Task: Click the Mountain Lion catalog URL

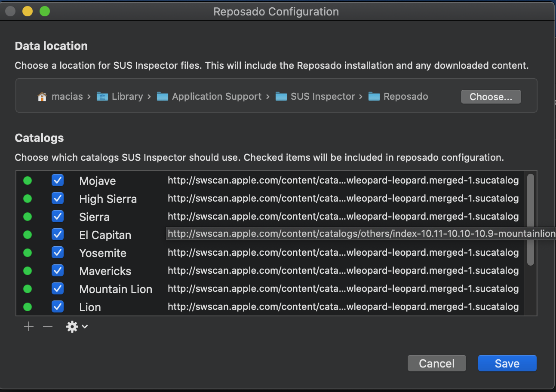Action: pyautogui.click(x=343, y=289)
